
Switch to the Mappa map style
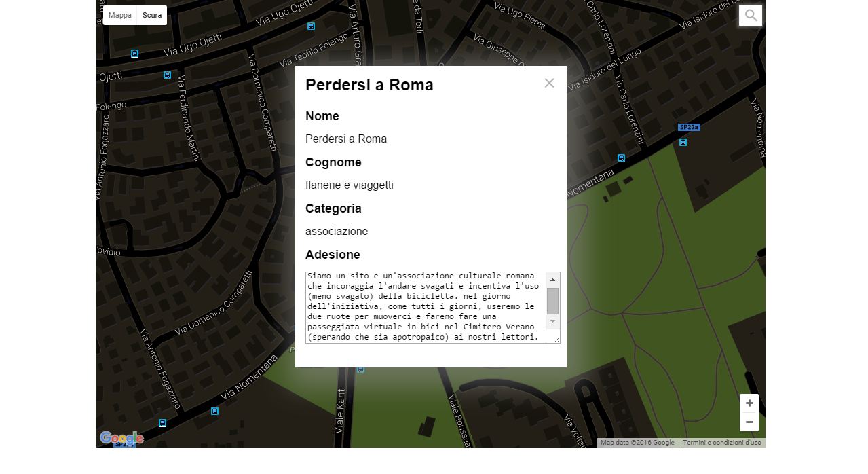120,16
